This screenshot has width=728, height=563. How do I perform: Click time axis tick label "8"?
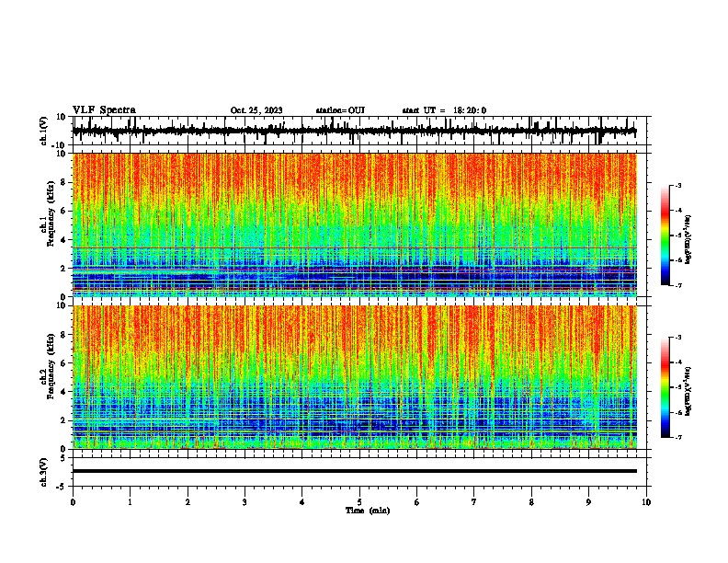(531, 502)
